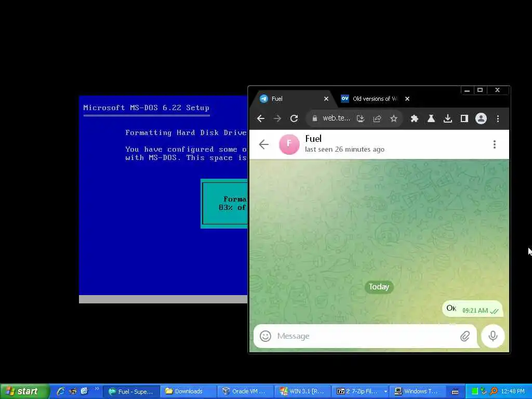Open Chrome Labs flask icon
Screen dimensions: 532x399
(431, 118)
